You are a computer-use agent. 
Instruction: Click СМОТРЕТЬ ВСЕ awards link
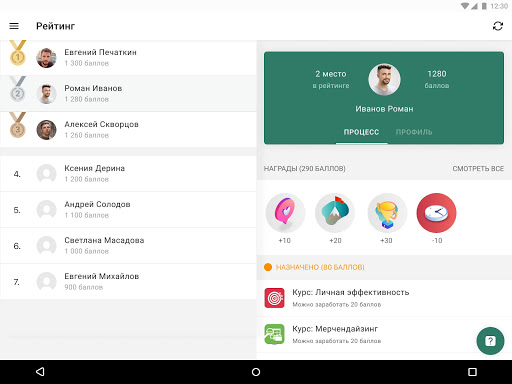click(x=478, y=169)
